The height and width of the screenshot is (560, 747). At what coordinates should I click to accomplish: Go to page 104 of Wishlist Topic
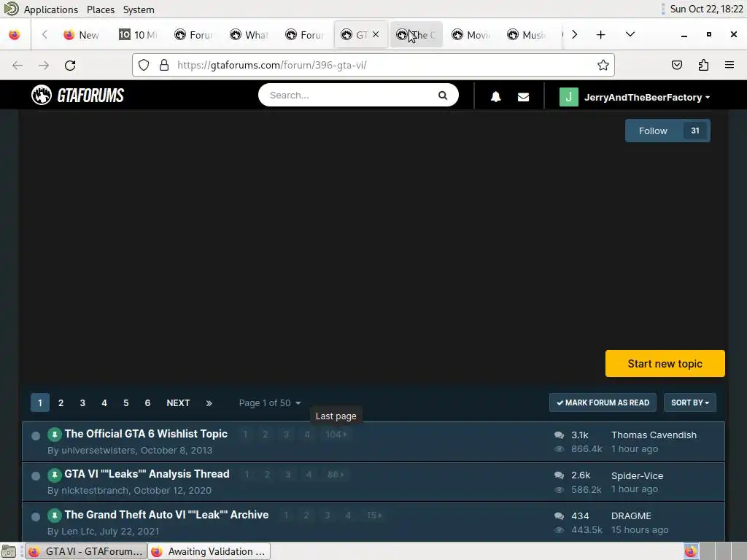(336, 435)
